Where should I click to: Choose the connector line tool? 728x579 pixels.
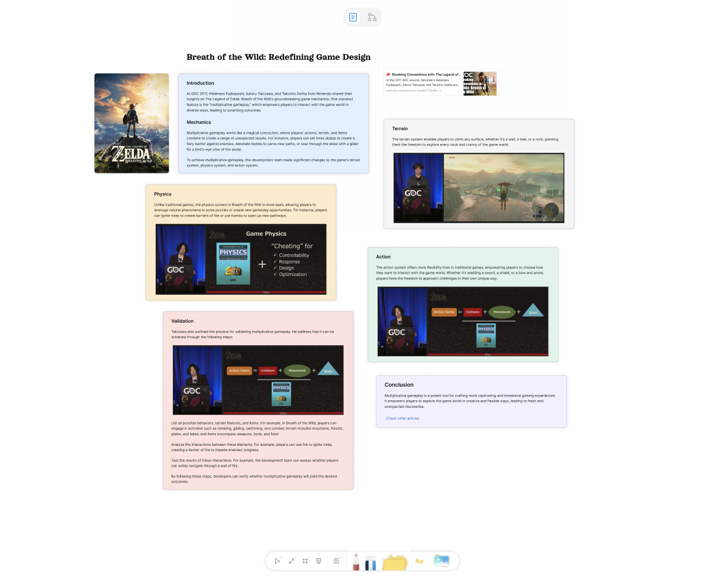coord(291,561)
